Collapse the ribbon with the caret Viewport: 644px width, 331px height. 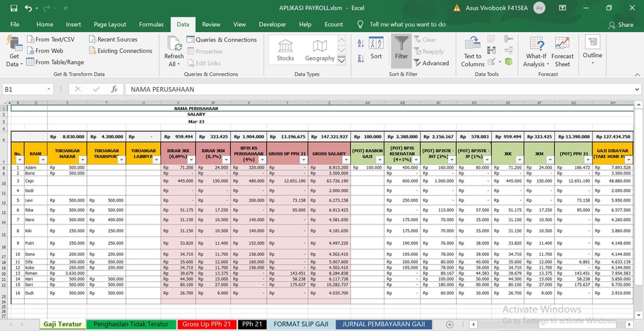point(637,74)
